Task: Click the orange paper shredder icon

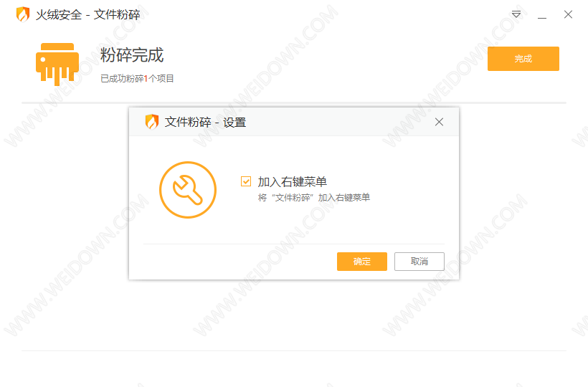Action: pyautogui.click(x=57, y=64)
